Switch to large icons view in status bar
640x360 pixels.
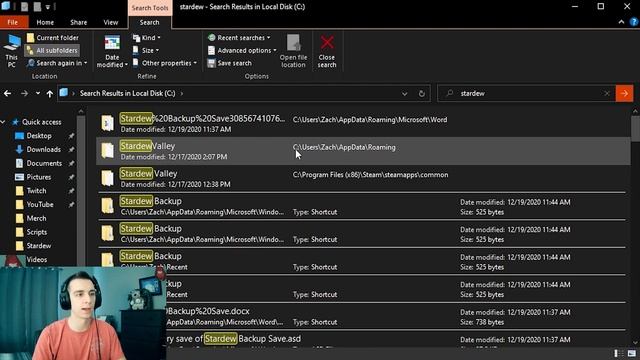click(x=631, y=353)
